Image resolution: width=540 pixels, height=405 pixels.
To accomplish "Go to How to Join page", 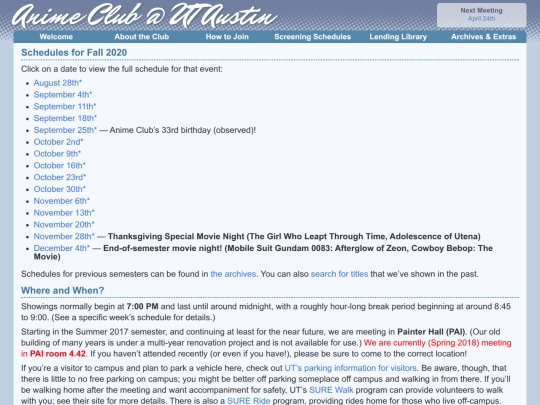I will click(x=227, y=37).
